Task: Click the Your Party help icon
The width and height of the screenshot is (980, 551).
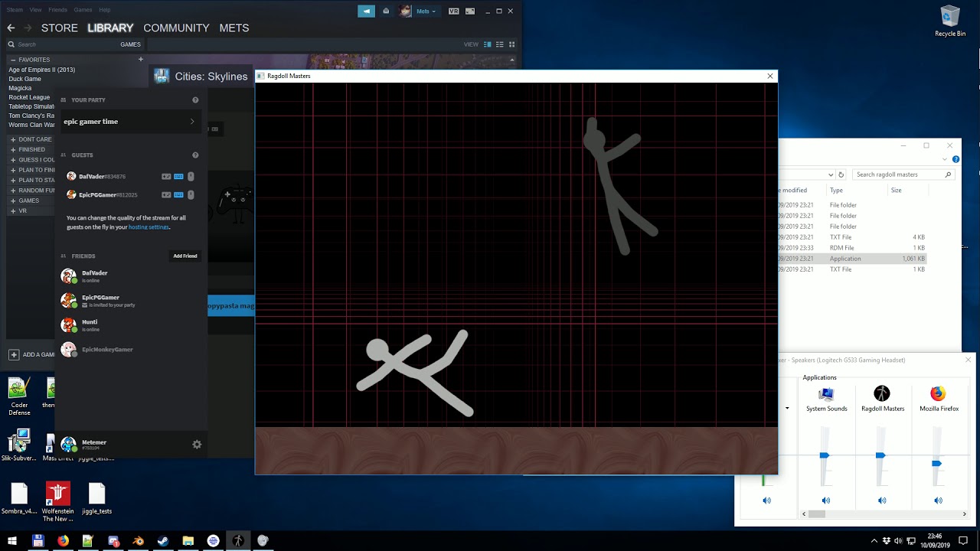Action: click(x=195, y=100)
